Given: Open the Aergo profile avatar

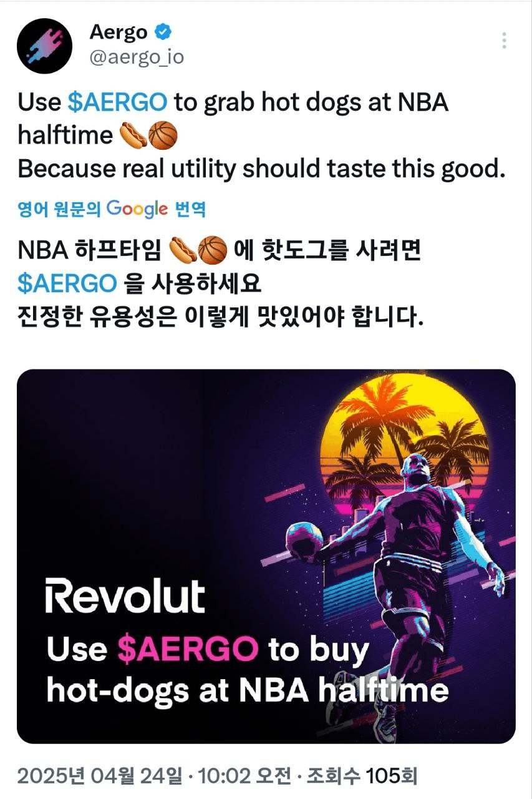Looking at the screenshot, I should point(44,45).
